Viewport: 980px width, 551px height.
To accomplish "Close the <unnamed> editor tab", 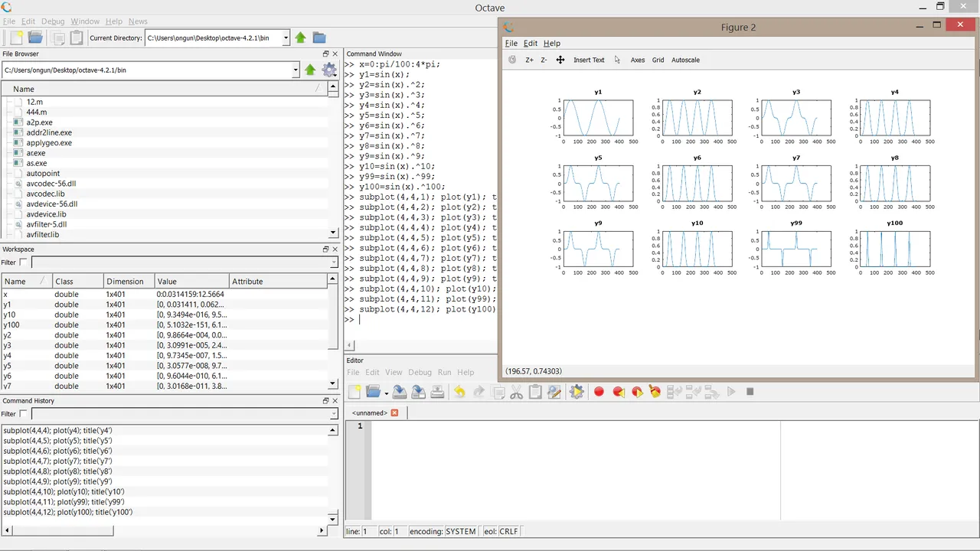I will [x=394, y=413].
